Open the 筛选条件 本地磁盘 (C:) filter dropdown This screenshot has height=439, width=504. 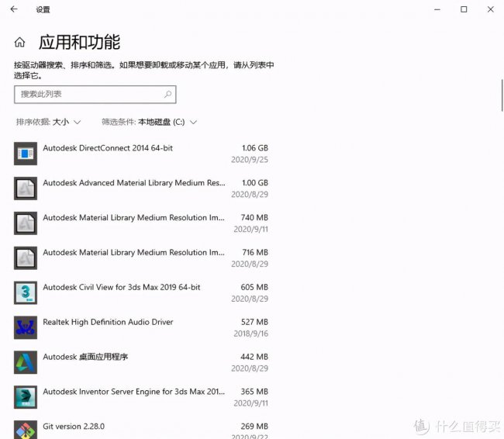pos(149,122)
